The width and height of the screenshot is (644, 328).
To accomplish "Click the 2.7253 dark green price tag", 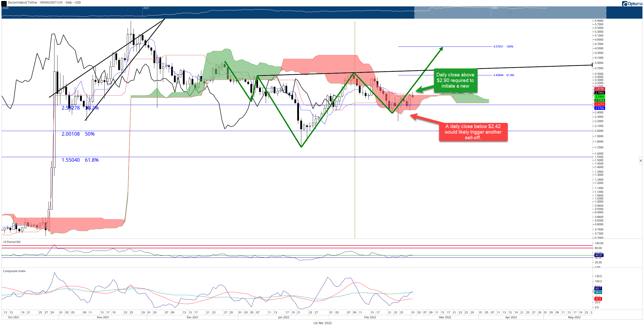I will click(x=599, y=100).
